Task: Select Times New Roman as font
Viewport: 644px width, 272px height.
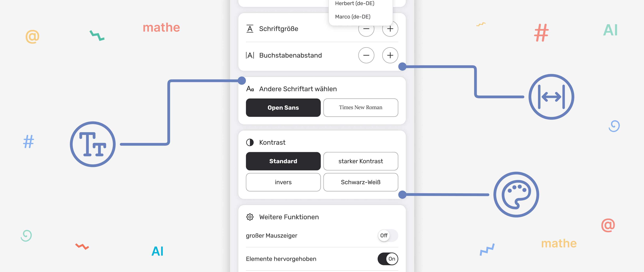Action: [361, 108]
